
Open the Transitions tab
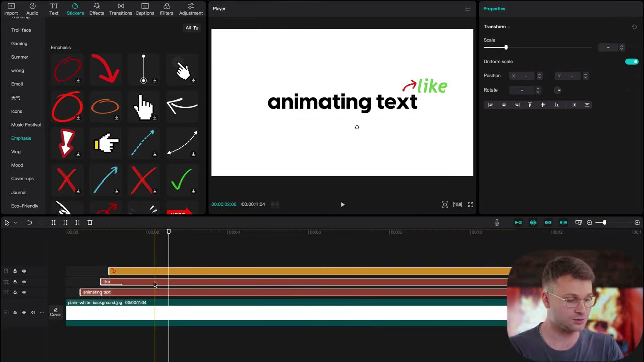pos(121,9)
